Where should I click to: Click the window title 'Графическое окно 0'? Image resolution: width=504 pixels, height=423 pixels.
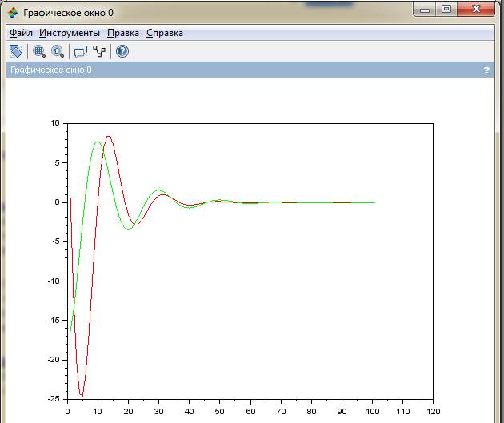tap(68, 13)
